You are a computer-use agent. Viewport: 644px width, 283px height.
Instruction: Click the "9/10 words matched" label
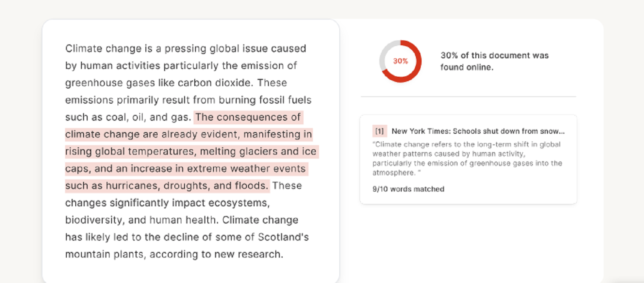click(408, 189)
